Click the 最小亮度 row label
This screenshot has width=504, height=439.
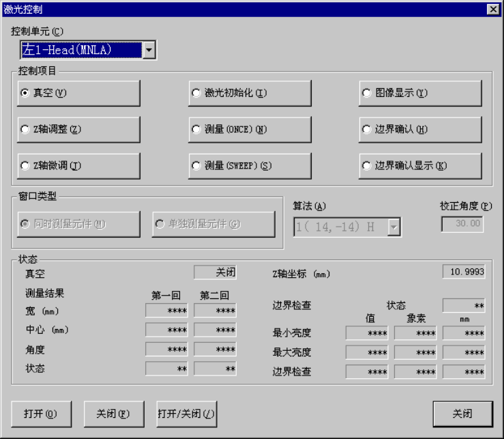click(292, 332)
